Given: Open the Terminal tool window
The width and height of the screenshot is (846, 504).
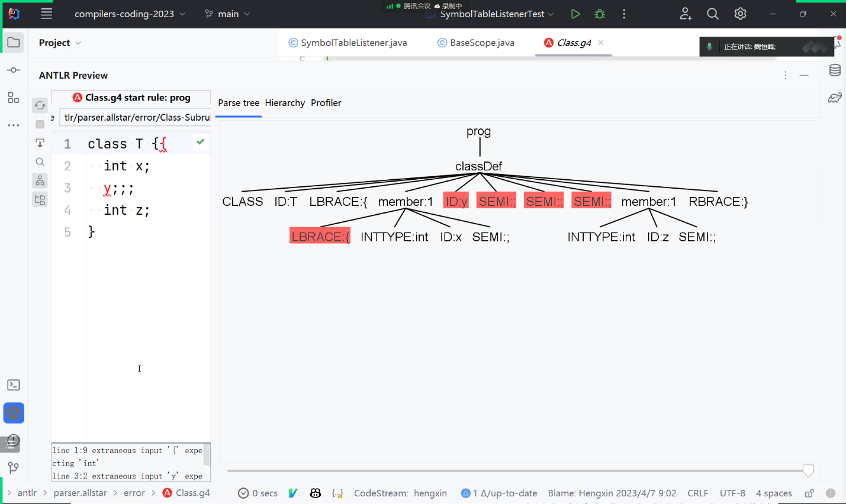Looking at the screenshot, I should click(x=14, y=385).
